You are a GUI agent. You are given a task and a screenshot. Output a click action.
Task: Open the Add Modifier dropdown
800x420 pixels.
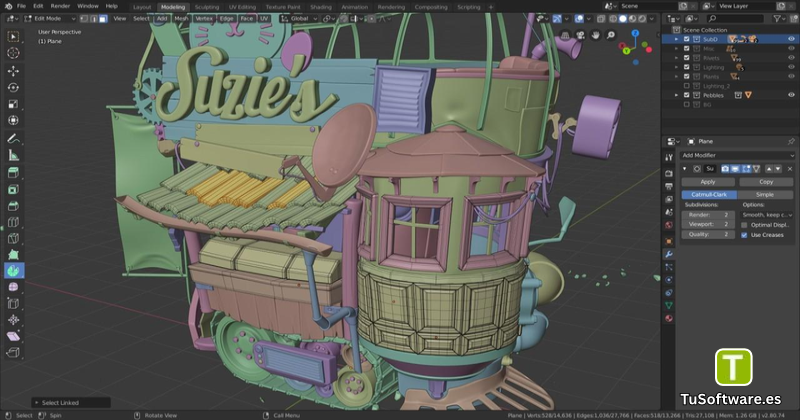[x=737, y=155]
